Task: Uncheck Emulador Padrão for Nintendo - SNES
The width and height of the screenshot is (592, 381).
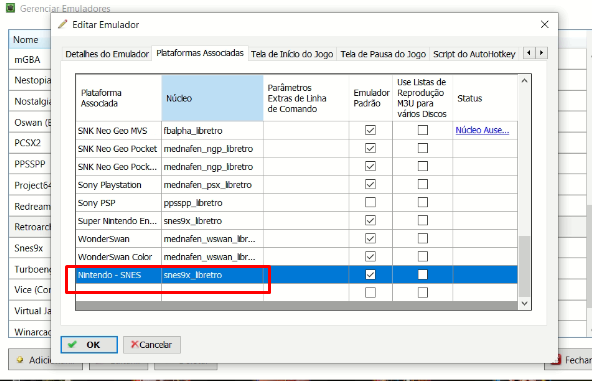Action: (x=370, y=275)
